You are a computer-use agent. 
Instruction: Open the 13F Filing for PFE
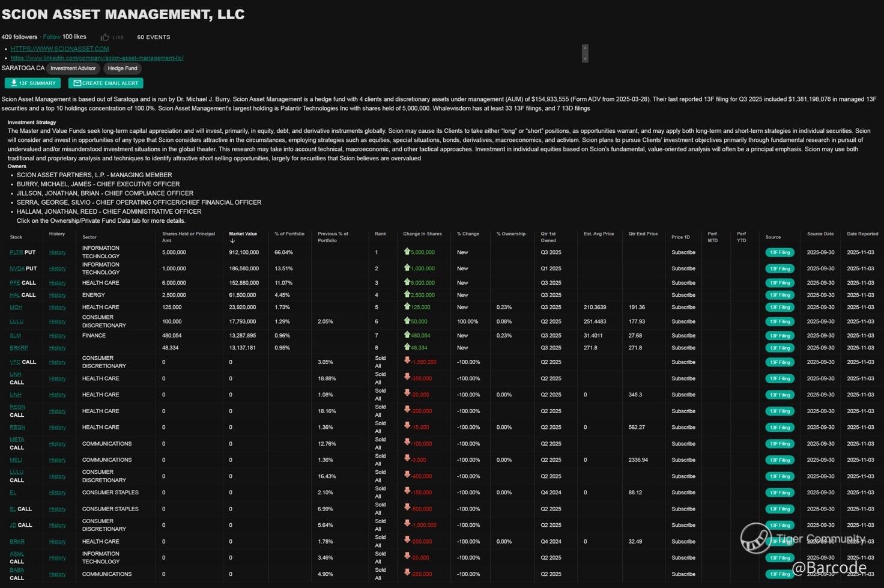pos(780,283)
